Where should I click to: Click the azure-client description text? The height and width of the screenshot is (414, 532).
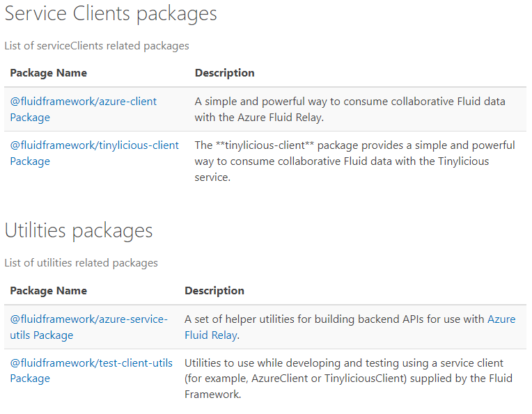click(350, 109)
